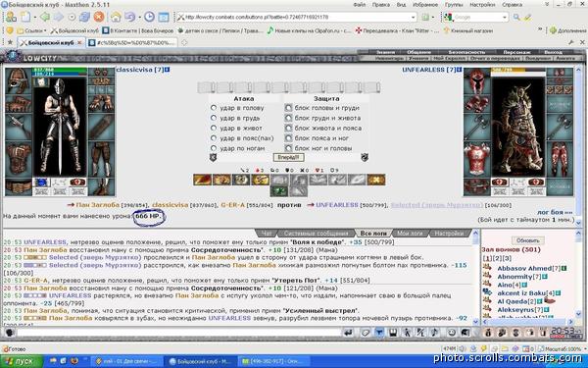Open user 'Abbasov Ahmed' in room list

524,268
